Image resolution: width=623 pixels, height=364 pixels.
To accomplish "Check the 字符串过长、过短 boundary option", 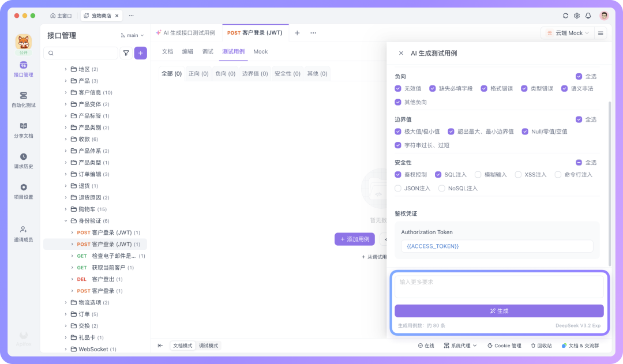I will click(398, 145).
